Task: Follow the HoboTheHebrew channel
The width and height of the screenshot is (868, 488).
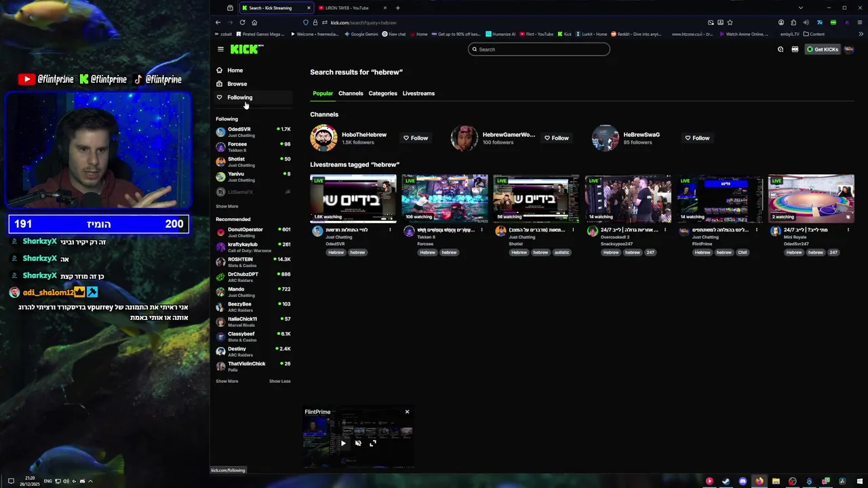Action: coord(416,138)
